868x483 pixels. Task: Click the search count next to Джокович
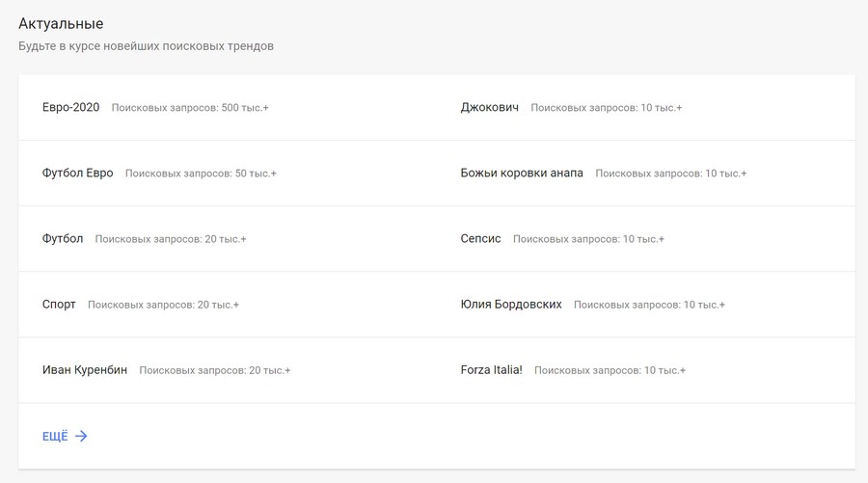tap(607, 108)
